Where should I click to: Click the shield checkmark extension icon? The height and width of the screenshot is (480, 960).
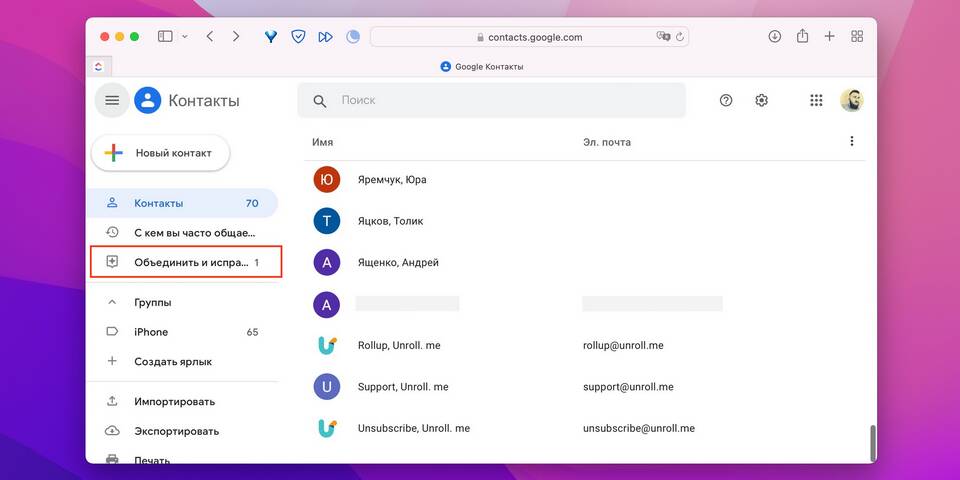(298, 37)
